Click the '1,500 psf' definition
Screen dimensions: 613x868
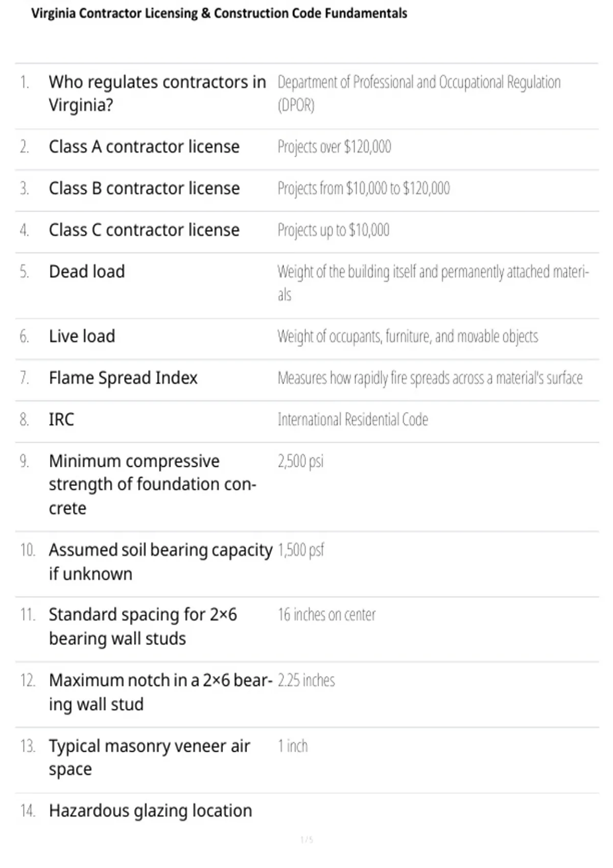[x=301, y=550]
